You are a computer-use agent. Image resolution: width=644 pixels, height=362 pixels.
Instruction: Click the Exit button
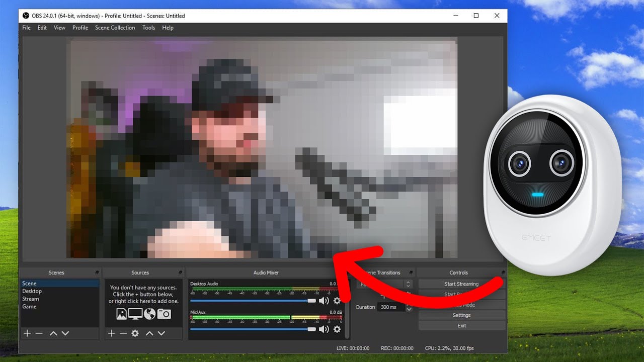(461, 326)
